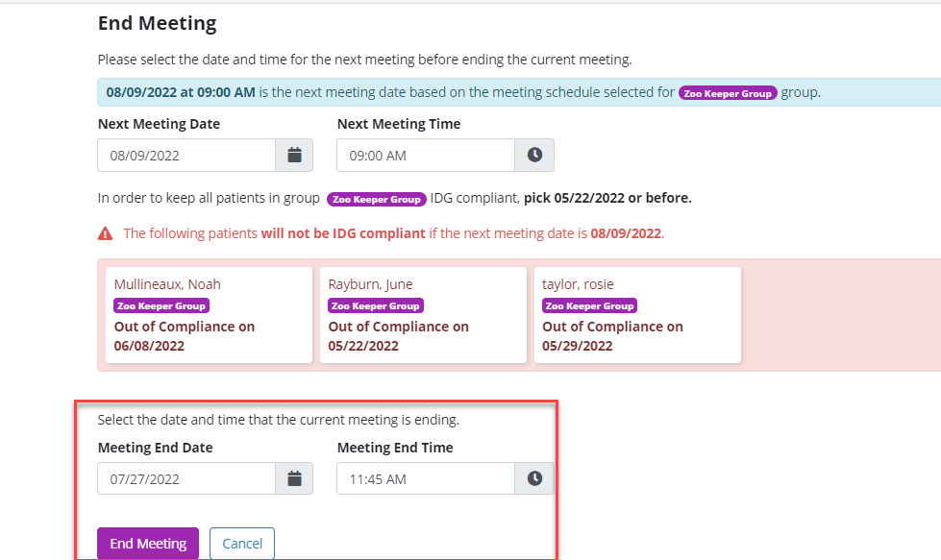Select the patient name taylor, rosie
941x560 pixels.
(578, 284)
